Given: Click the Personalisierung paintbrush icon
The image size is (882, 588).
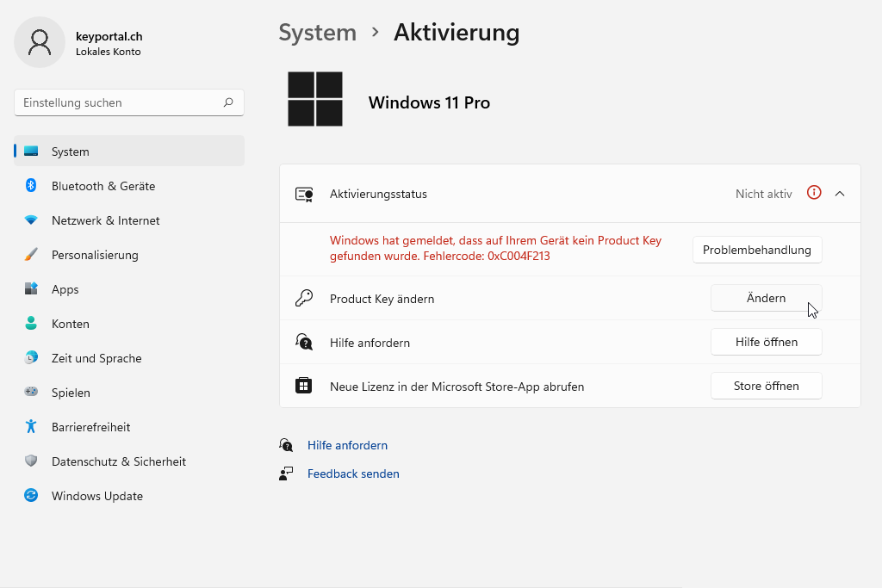Looking at the screenshot, I should pos(31,255).
